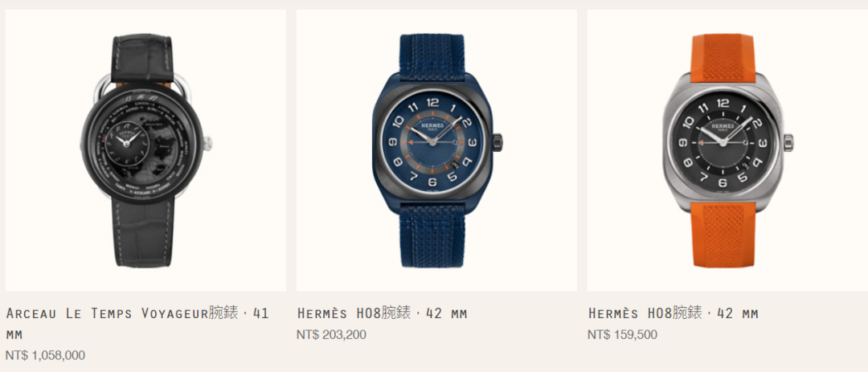Click the blue woven strap above the watch case
This screenshot has height=372, width=868.
click(x=432, y=54)
